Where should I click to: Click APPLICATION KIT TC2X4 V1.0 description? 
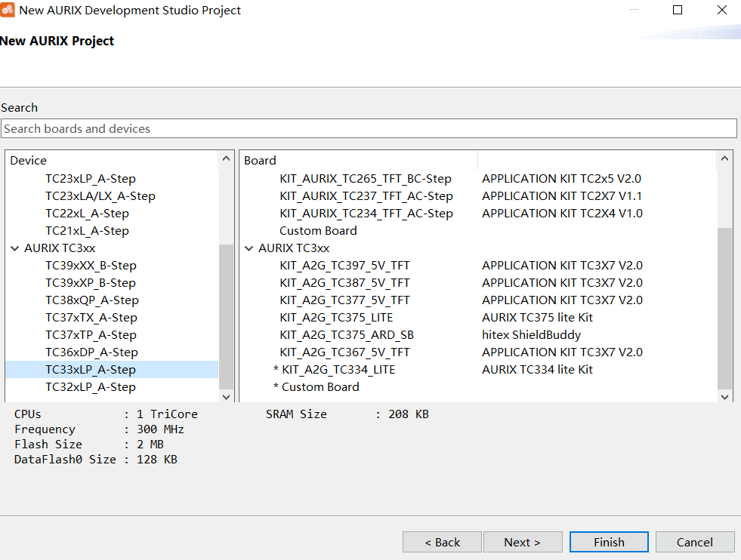click(562, 214)
